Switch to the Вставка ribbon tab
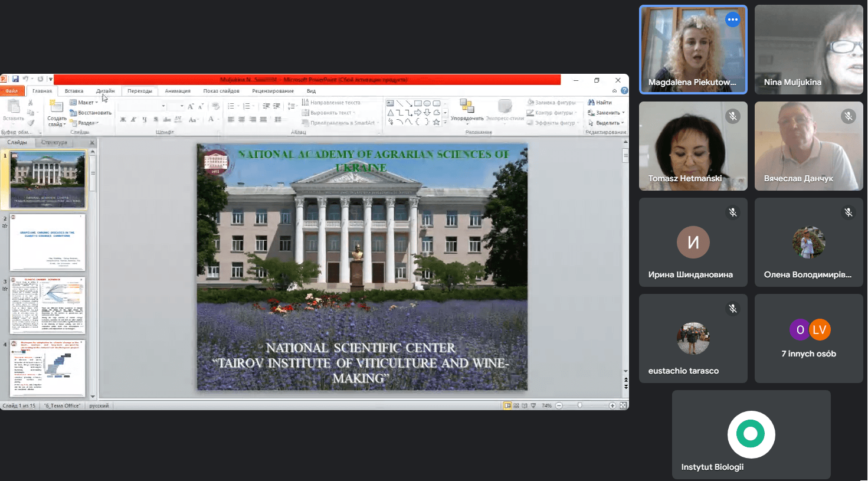This screenshot has height=481, width=868. point(74,91)
